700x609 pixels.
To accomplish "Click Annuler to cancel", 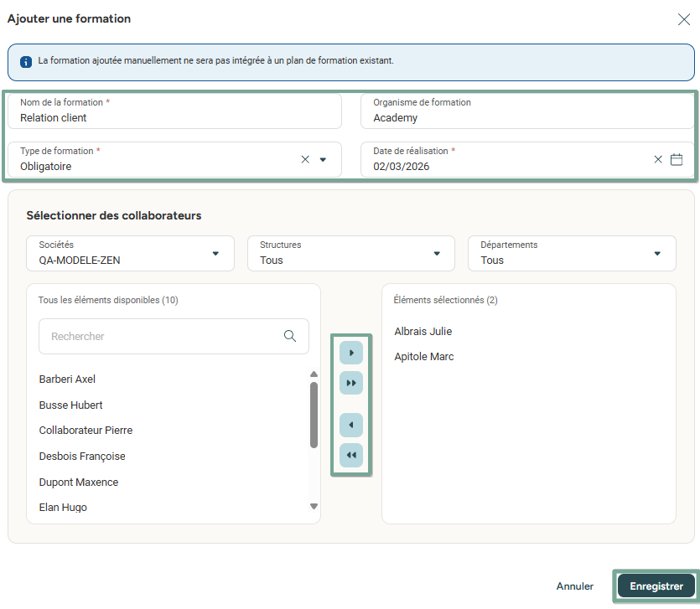I will pos(574,586).
